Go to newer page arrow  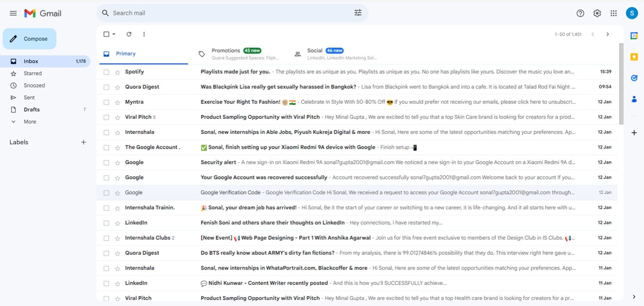click(x=593, y=34)
